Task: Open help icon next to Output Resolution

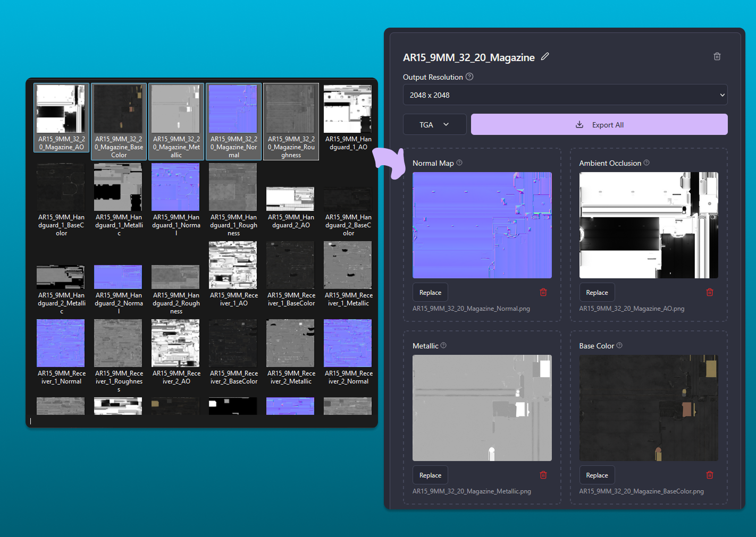Action: click(x=469, y=76)
